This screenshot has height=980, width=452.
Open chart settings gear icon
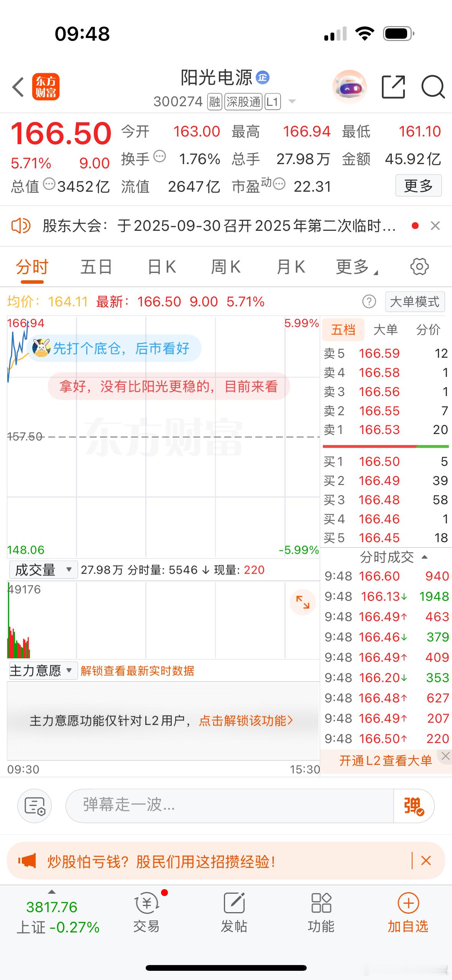pos(419,266)
